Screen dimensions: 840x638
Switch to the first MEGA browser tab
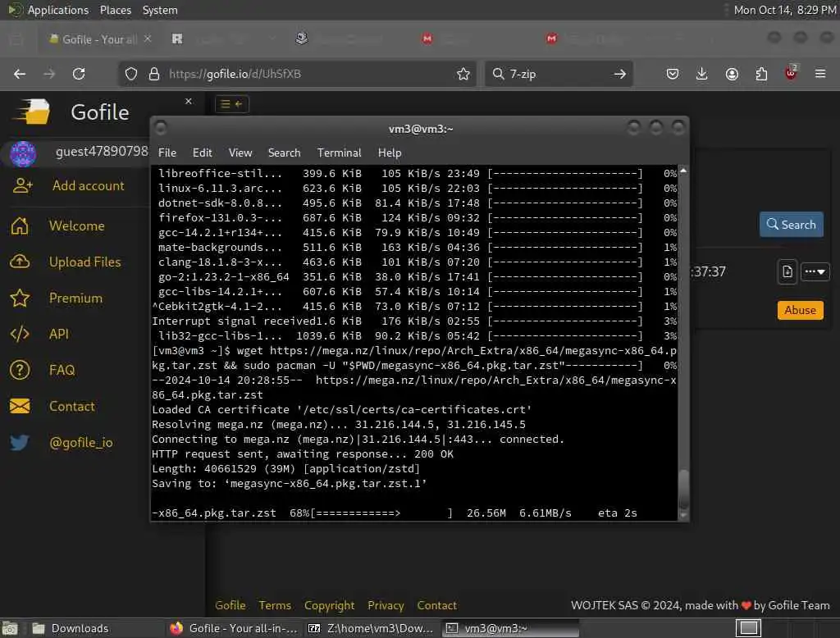click(427, 39)
